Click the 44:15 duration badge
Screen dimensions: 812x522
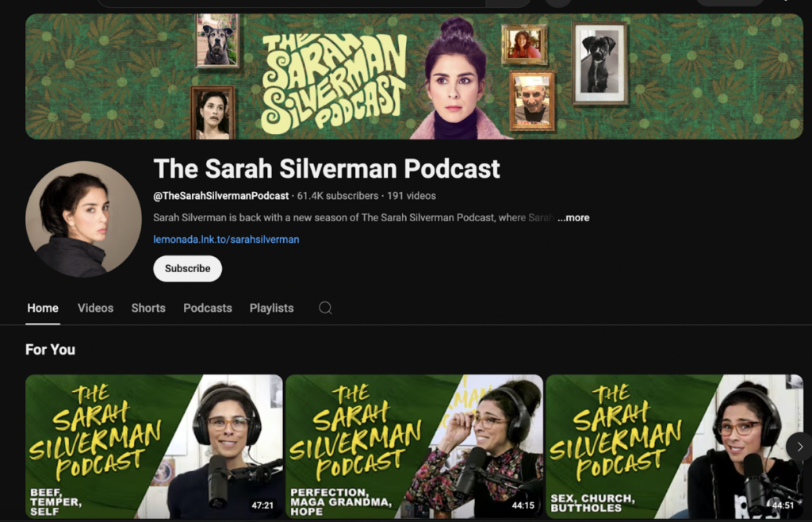[x=523, y=505]
